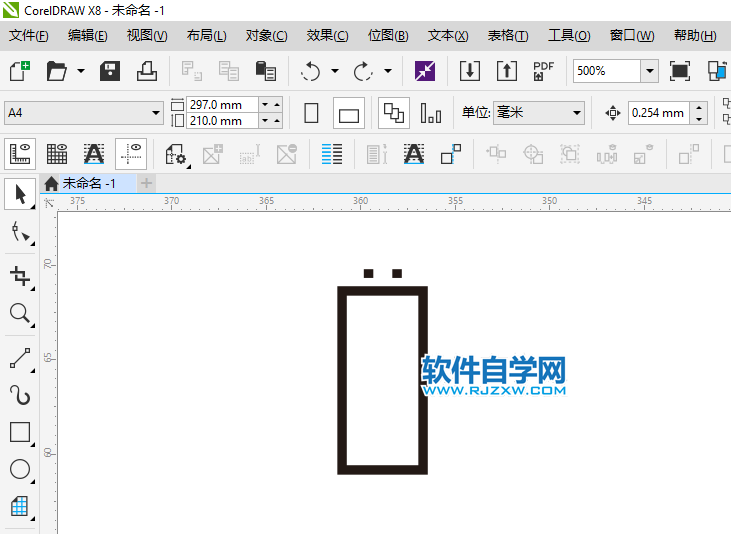Screen dimensions: 731x534
Task: Open the 窗口(W) menu
Action: coord(632,35)
